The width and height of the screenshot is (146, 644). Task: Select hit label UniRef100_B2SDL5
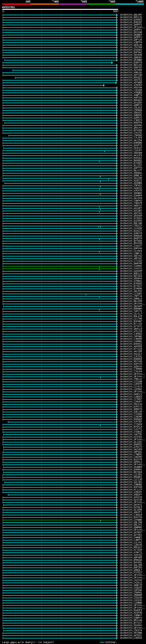point(131,507)
